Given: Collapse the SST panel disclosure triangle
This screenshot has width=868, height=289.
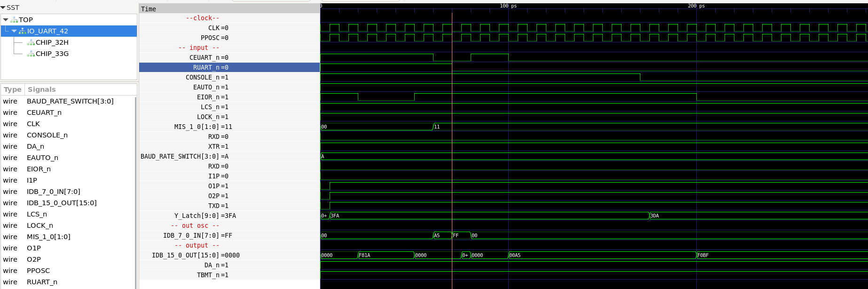Looking at the screenshot, I should click(3, 8).
